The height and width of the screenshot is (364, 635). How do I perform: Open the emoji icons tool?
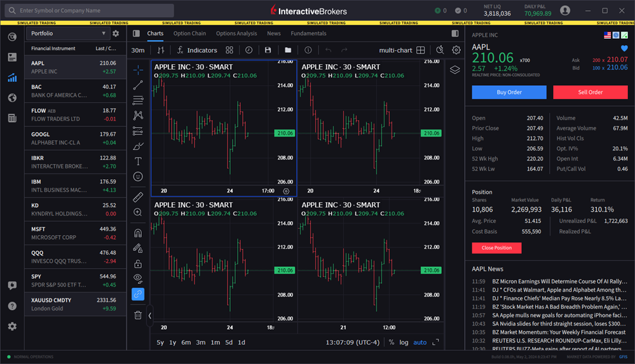(x=138, y=177)
